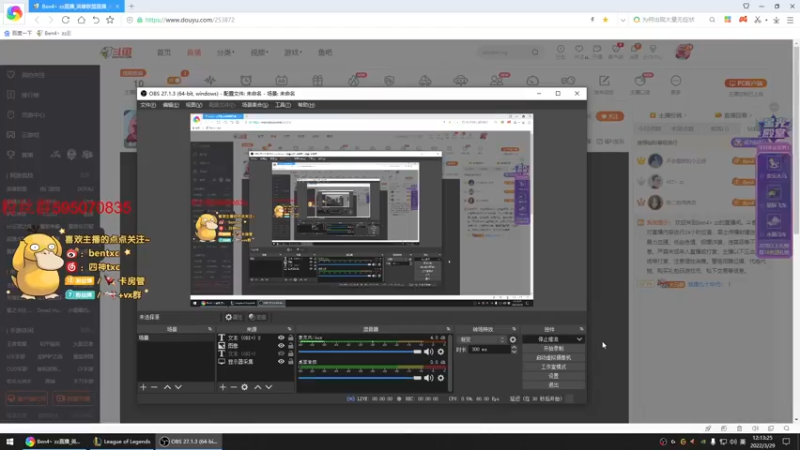Click the 启动虚拟摄像机 virtual camera button
The height and width of the screenshot is (450, 800).
point(554,358)
